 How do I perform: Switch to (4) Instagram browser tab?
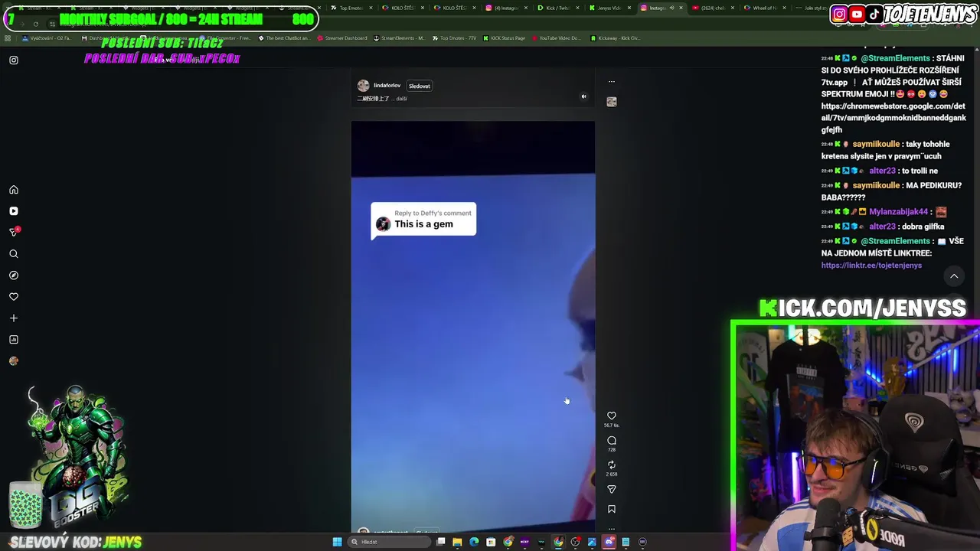point(505,8)
